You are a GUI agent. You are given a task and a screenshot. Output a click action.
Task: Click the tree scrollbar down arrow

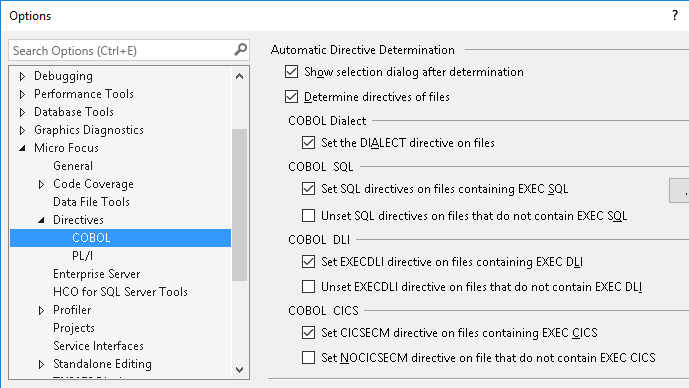[x=239, y=370]
